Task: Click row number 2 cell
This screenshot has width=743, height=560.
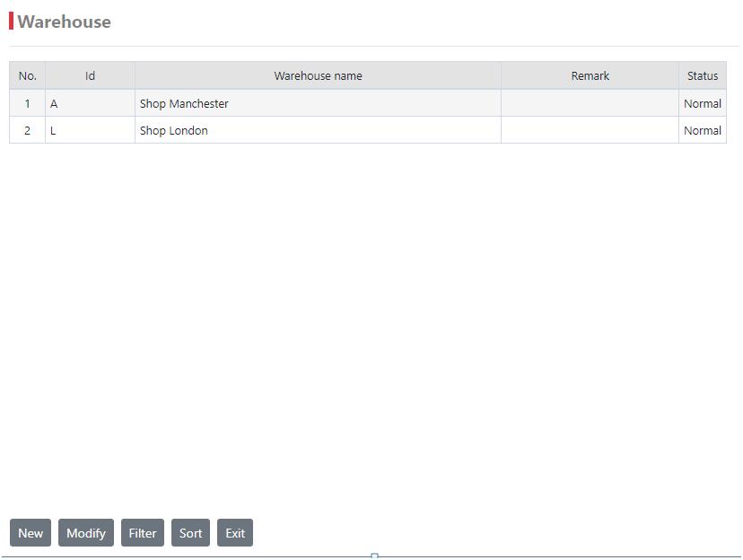Action: tap(28, 130)
